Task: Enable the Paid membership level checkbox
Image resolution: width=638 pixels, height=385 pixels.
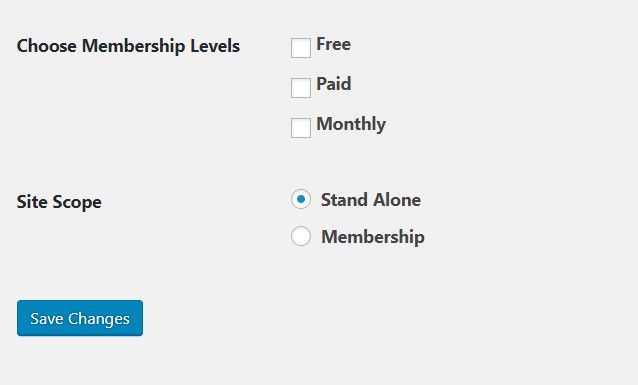Action: [301, 88]
